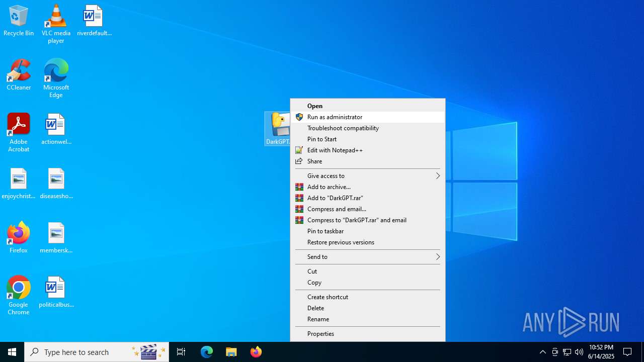Select Restore previous versions
The image size is (644, 362).
point(367,242)
